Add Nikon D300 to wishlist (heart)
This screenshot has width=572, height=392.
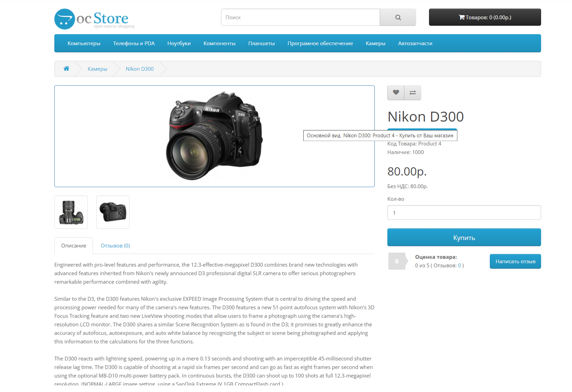[x=395, y=93]
